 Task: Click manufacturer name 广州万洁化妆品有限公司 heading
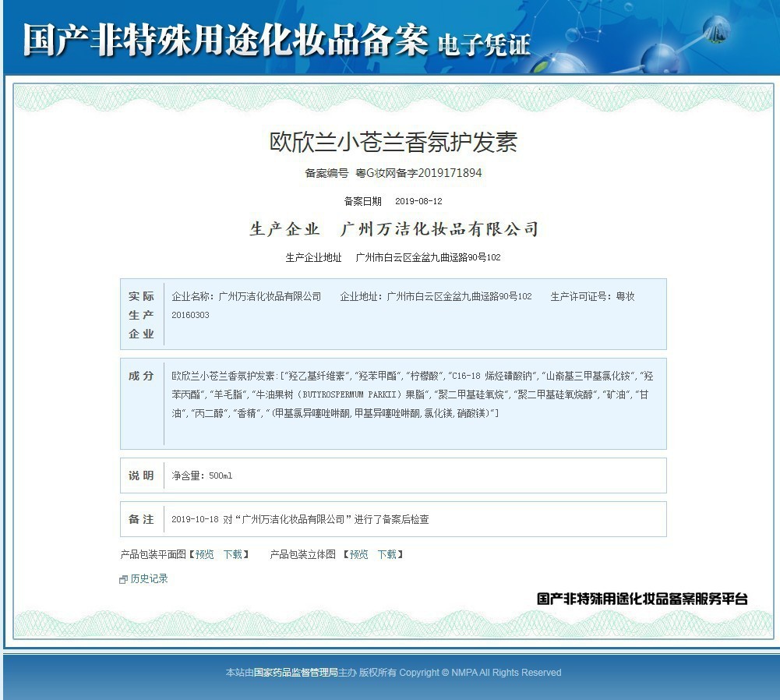(x=439, y=229)
